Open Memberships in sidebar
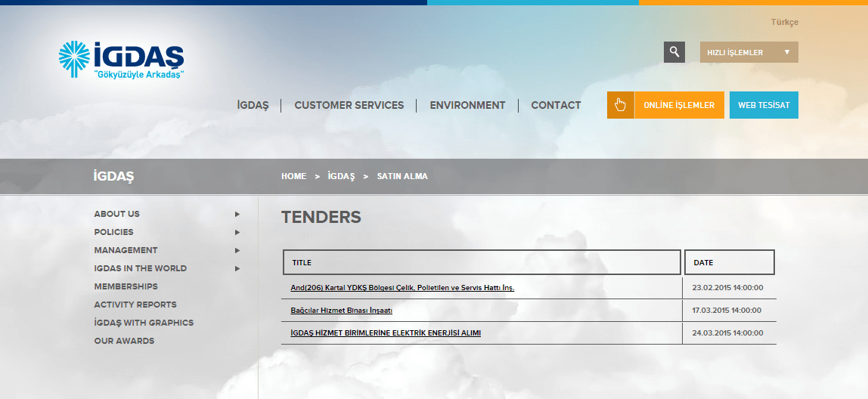868x399 pixels. [126, 286]
